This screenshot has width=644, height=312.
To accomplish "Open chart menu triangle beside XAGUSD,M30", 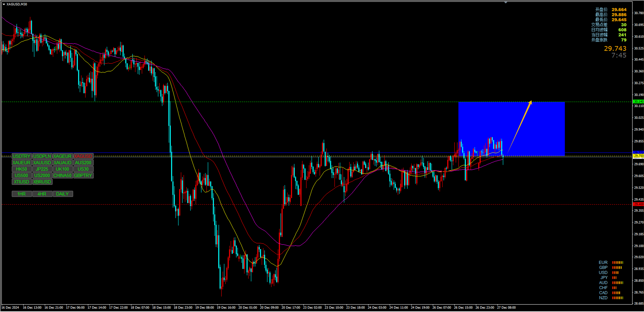I will pyautogui.click(x=4, y=4).
